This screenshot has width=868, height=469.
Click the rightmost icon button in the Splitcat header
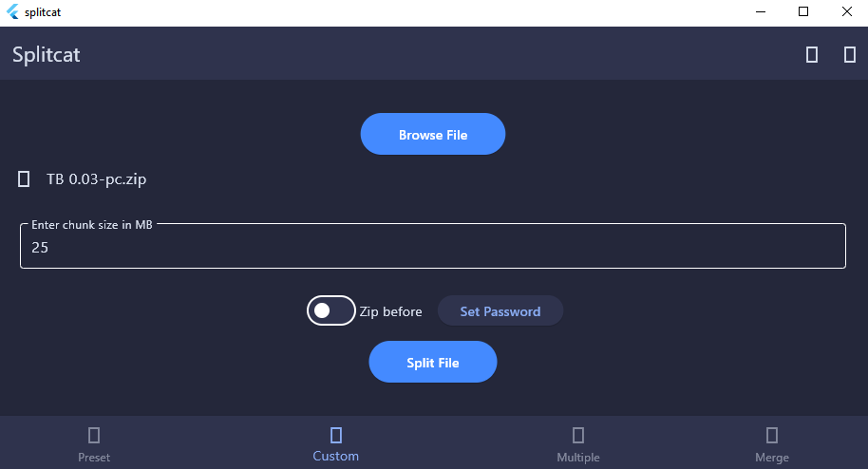pyautogui.click(x=850, y=55)
